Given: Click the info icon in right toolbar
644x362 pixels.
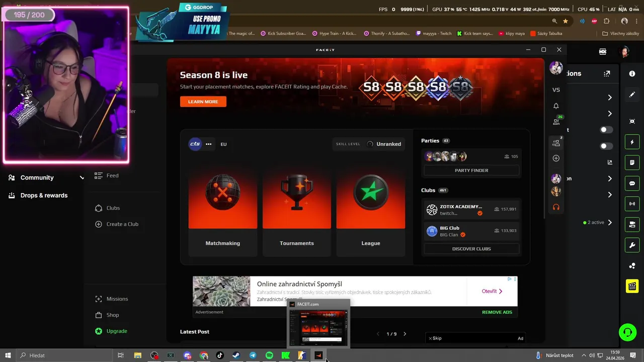Looking at the screenshot, I should coord(632,73).
